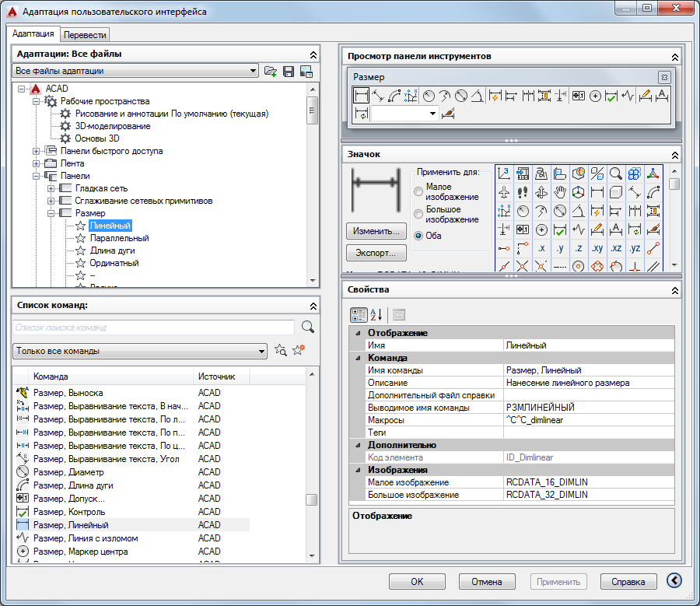
Task: Collapse the Рабочие пространства tree node
Action: point(36,102)
